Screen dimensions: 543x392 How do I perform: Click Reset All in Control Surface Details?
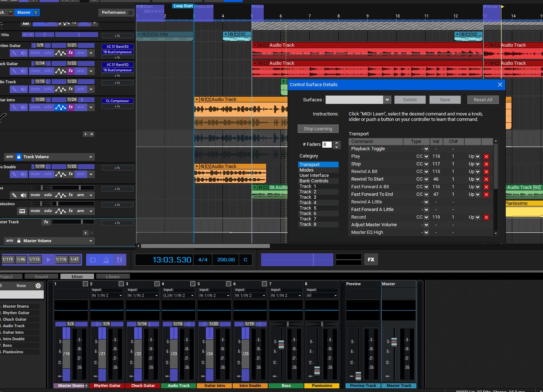click(483, 100)
